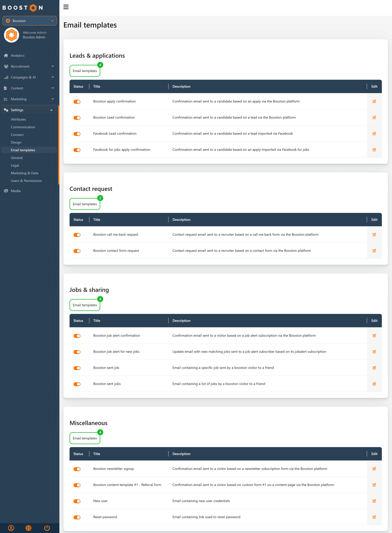Image resolution: width=392 pixels, height=533 pixels.
Task: Open Attributes settings
Action: [18, 119]
